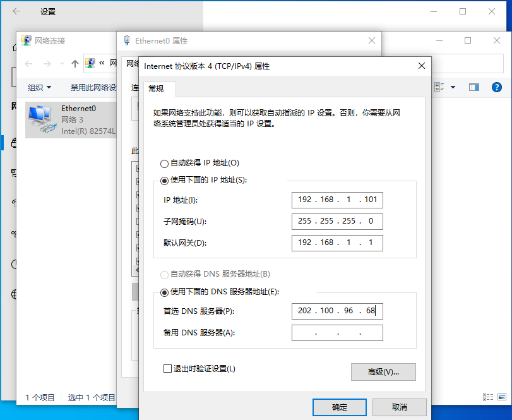Open the view options dropdown arrow

tap(453, 87)
